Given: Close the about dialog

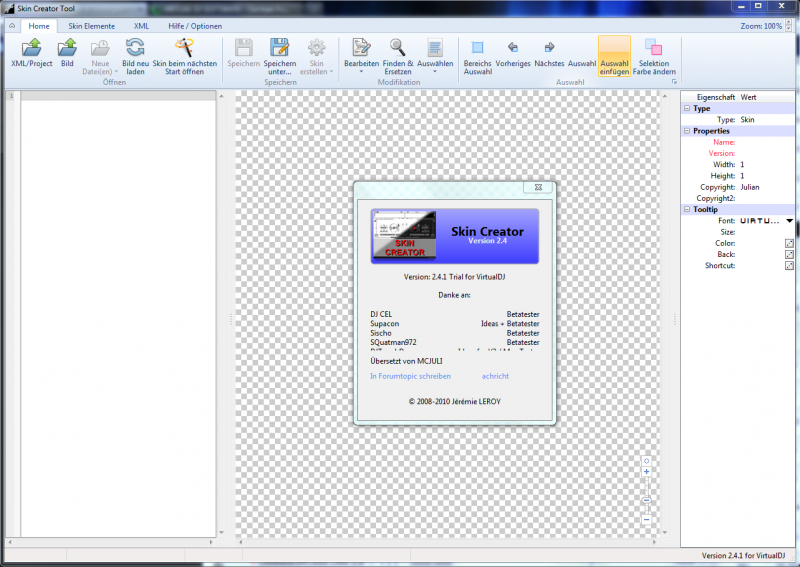Looking at the screenshot, I should (x=538, y=187).
